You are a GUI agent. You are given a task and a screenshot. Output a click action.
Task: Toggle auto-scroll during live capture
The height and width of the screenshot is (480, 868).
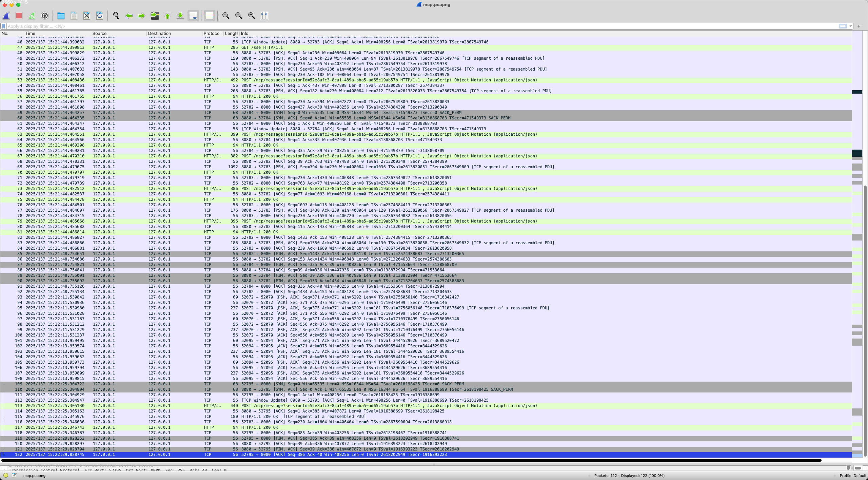click(x=193, y=16)
